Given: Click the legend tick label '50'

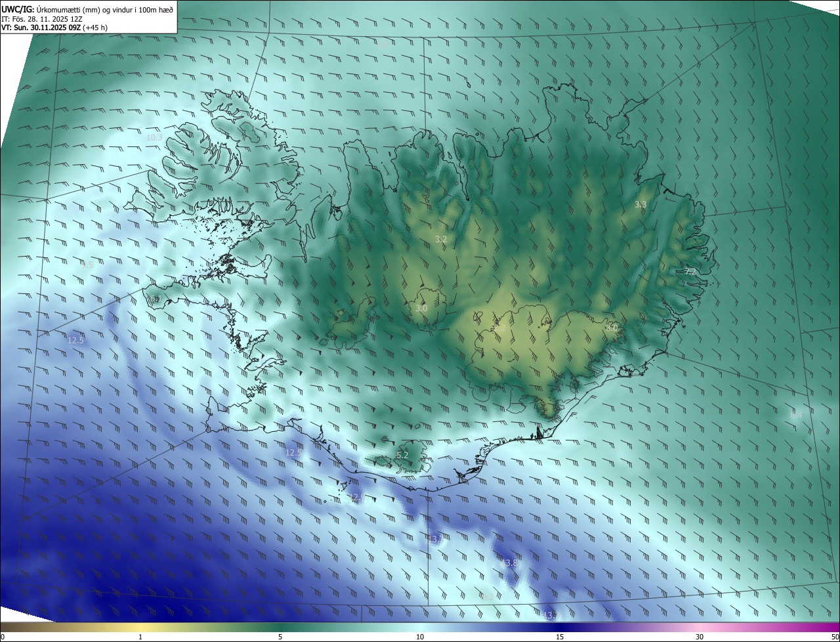Looking at the screenshot, I should tap(835, 637).
